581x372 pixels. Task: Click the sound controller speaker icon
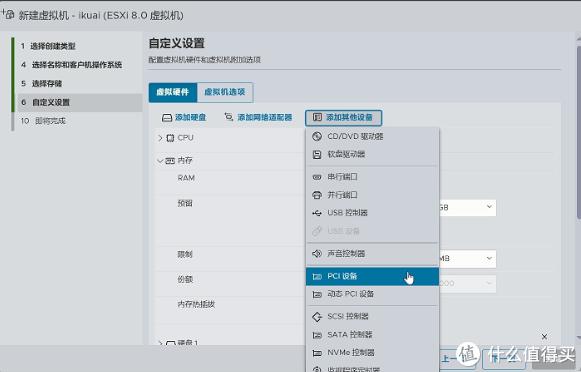click(317, 254)
